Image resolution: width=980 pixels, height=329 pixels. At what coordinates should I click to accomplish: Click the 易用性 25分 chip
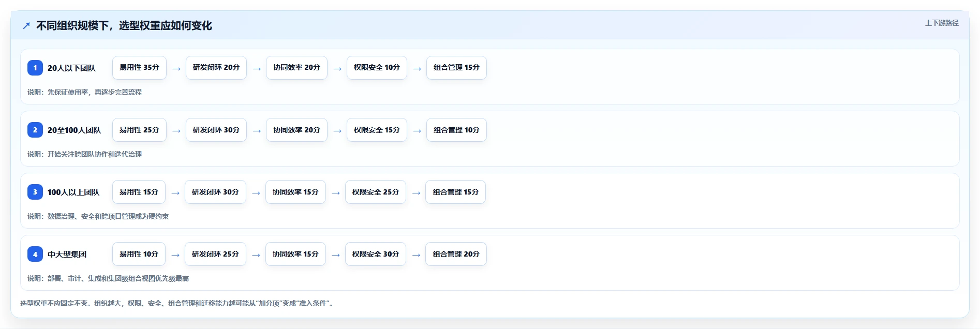pos(139,130)
